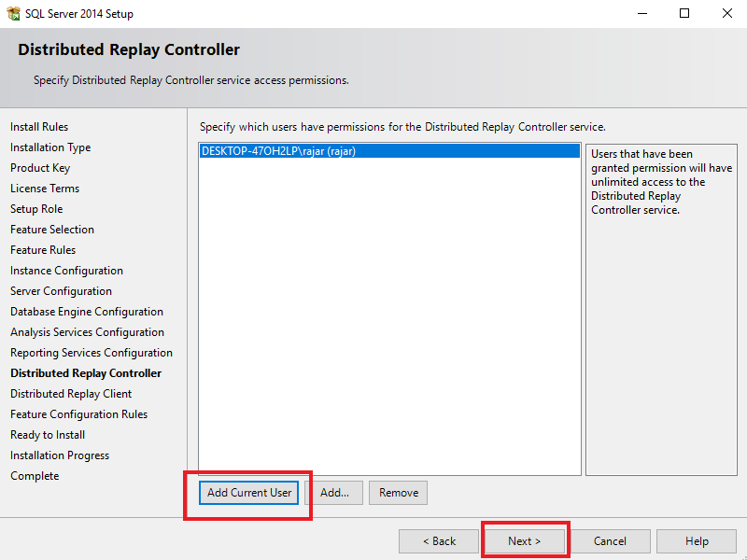Select Reporting Services Configuration step
Screen dimensions: 747x560
click(92, 353)
